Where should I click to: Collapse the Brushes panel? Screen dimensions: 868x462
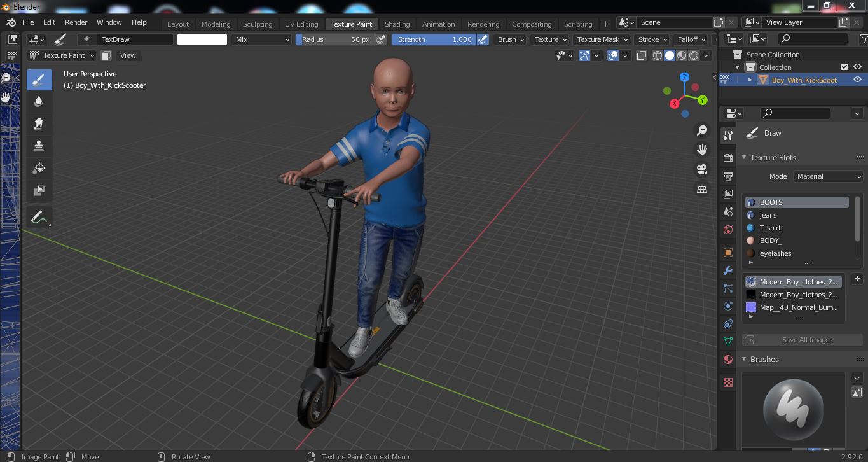[x=745, y=359]
